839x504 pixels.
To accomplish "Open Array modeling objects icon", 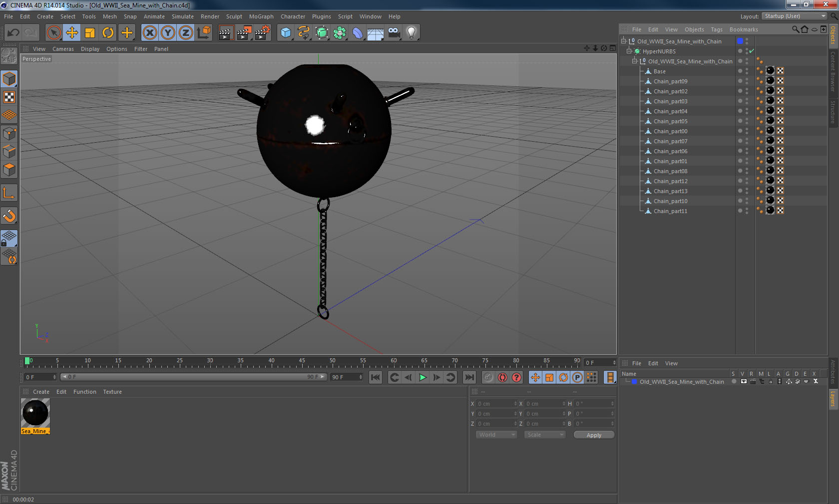I will coord(340,33).
